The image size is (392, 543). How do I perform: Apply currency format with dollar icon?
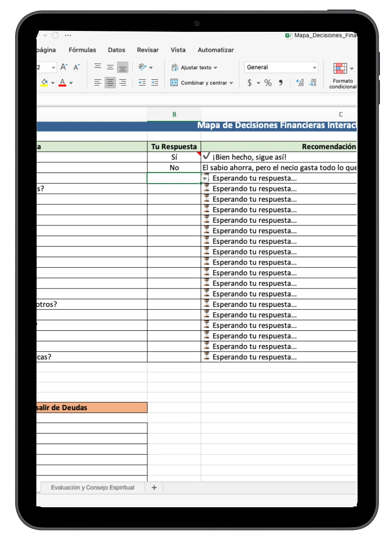(249, 83)
